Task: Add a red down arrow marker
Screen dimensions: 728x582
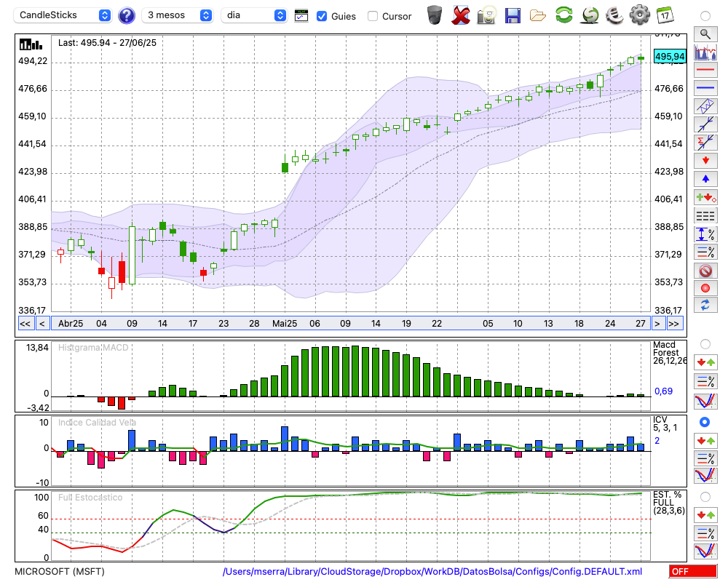Action: pos(705,161)
